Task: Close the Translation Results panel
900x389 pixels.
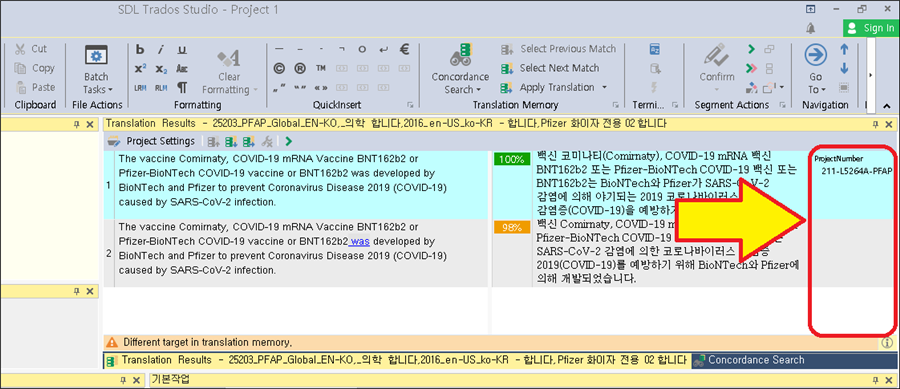Action: [x=889, y=124]
